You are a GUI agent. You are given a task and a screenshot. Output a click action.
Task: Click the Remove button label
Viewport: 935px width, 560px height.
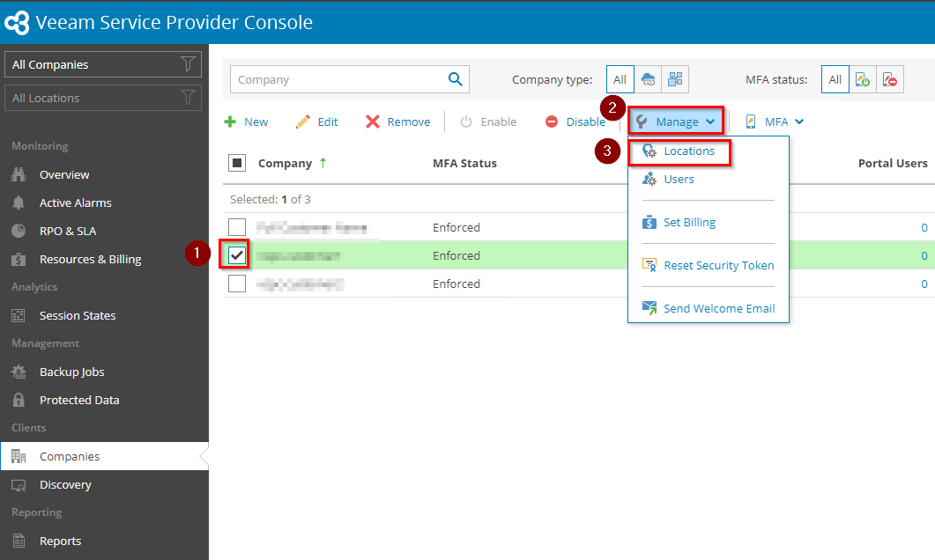pyautogui.click(x=409, y=122)
